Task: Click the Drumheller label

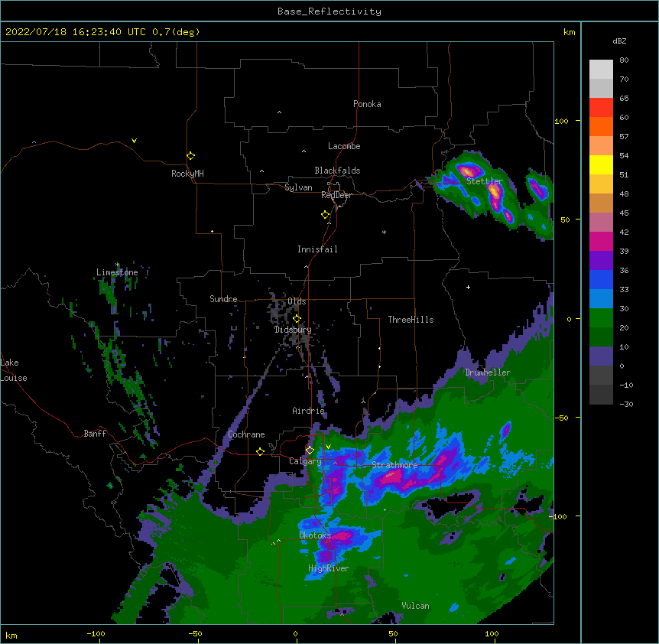Action: pyautogui.click(x=488, y=372)
